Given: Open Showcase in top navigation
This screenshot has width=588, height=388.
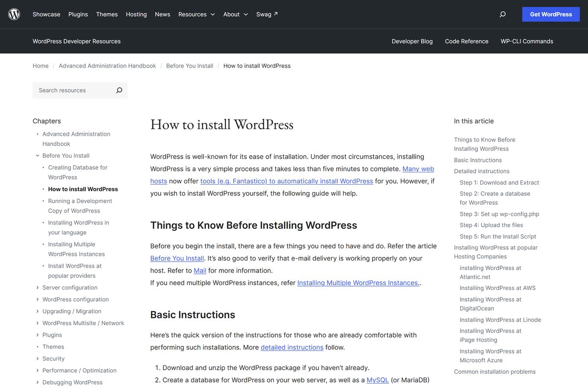Looking at the screenshot, I should pyautogui.click(x=47, y=14).
